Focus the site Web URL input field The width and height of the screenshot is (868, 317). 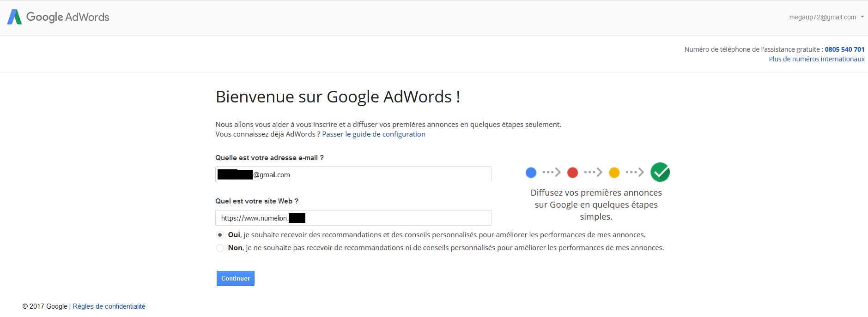point(353,218)
